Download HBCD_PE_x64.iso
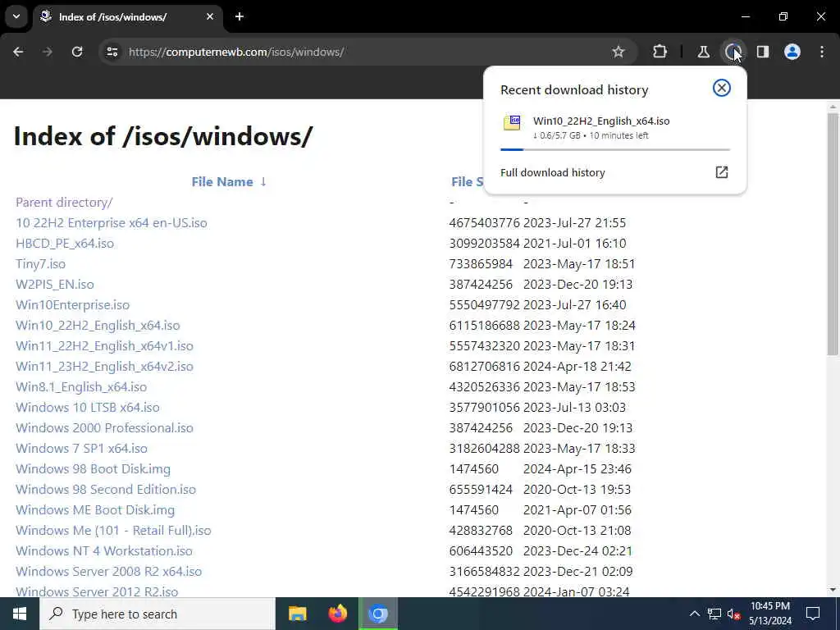Image resolution: width=840 pixels, height=630 pixels. (65, 243)
